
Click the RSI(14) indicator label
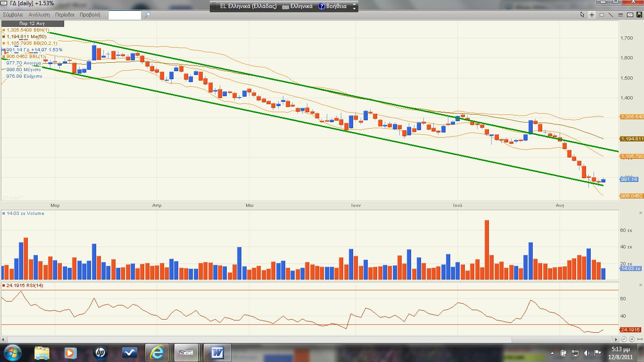[x=24, y=286]
